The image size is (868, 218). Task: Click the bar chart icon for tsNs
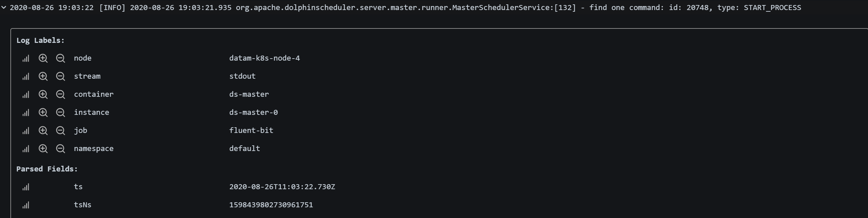[26, 205]
